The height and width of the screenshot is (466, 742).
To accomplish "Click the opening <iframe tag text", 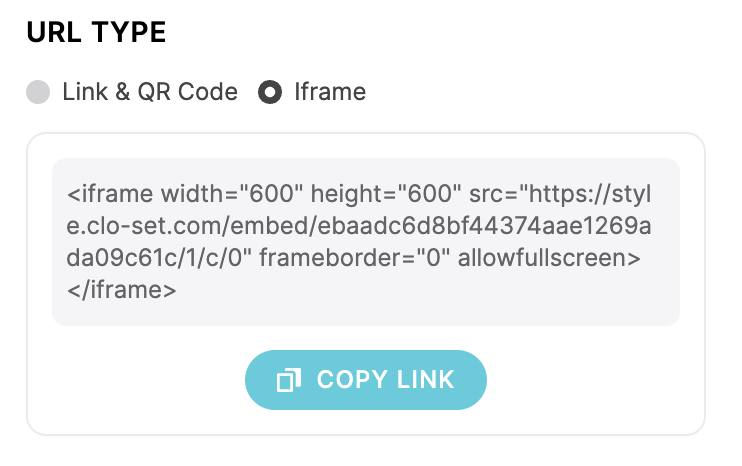I will coord(110,194).
